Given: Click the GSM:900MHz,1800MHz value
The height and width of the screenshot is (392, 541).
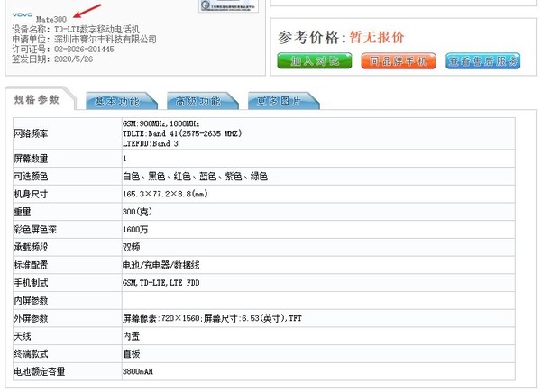Looking at the screenshot, I should click(160, 123).
